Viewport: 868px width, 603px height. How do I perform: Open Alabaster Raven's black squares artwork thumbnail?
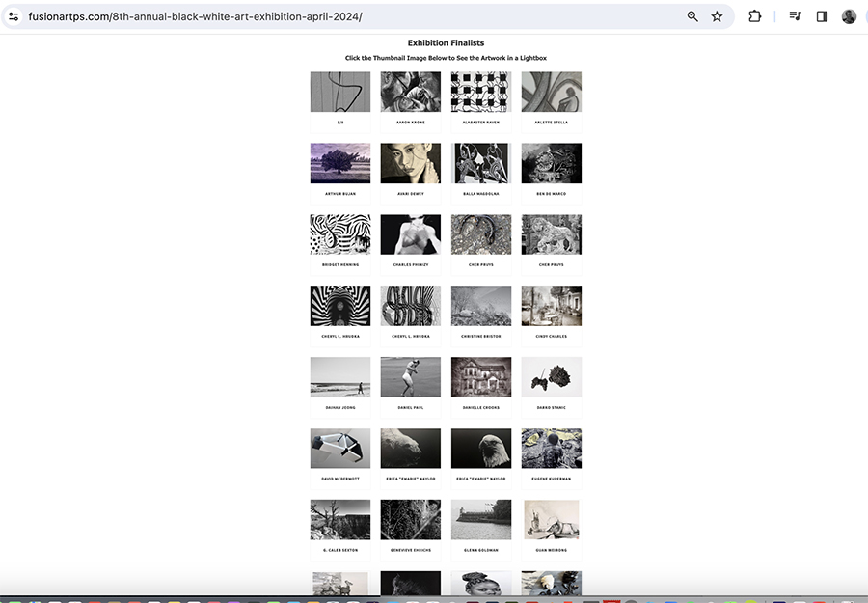(x=481, y=92)
